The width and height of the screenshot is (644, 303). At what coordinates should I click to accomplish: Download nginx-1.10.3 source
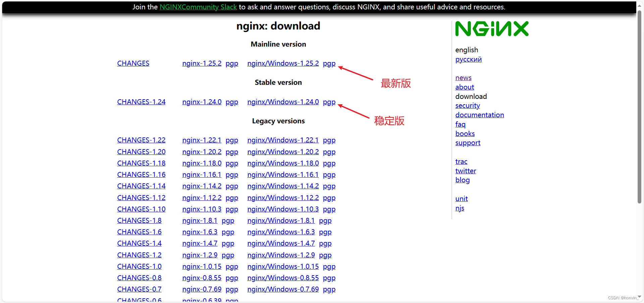click(202, 209)
